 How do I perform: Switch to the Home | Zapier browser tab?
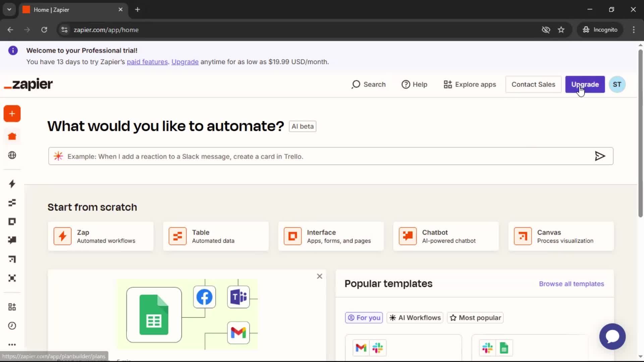[73, 10]
